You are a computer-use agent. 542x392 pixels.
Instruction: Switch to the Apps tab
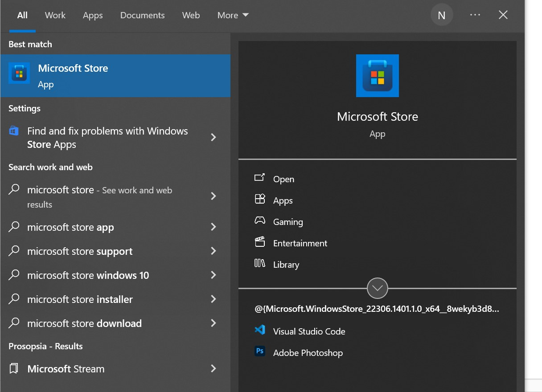[93, 15]
